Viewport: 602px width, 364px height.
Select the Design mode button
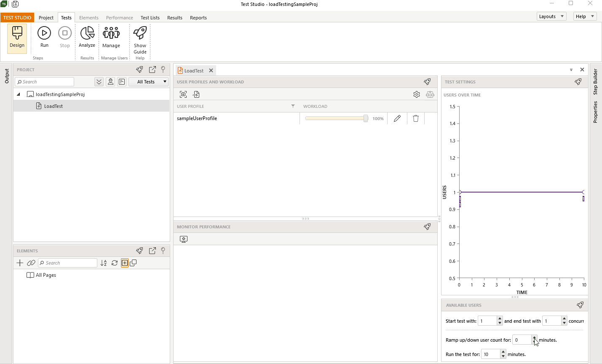(x=17, y=38)
